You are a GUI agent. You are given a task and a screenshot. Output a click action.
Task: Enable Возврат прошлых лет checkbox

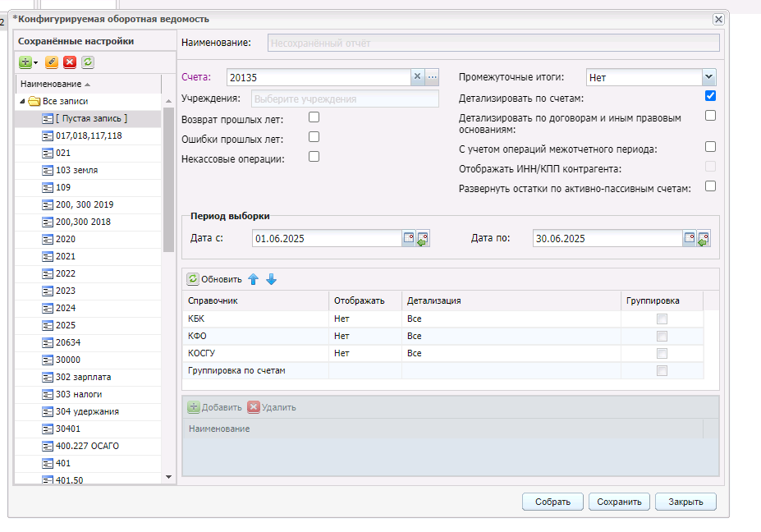pyautogui.click(x=314, y=117)
